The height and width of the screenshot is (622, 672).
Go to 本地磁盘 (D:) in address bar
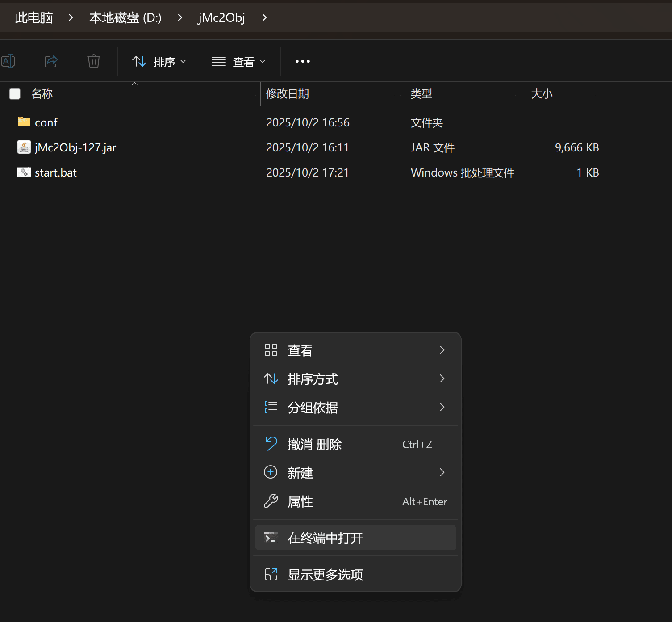pos(125,18)
